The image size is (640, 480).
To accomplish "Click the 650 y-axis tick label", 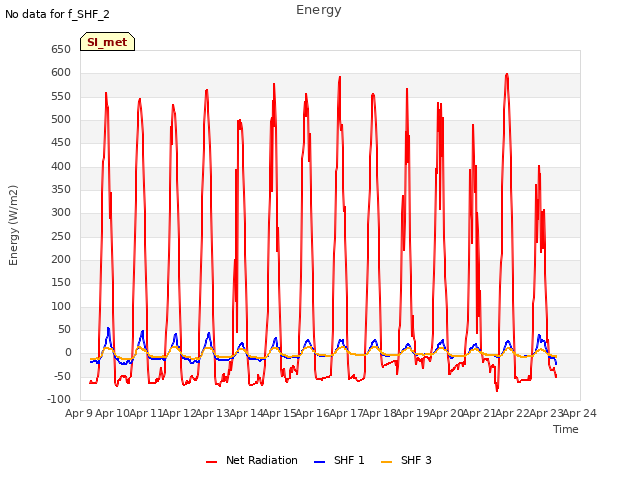I will (x=61, y=49).
